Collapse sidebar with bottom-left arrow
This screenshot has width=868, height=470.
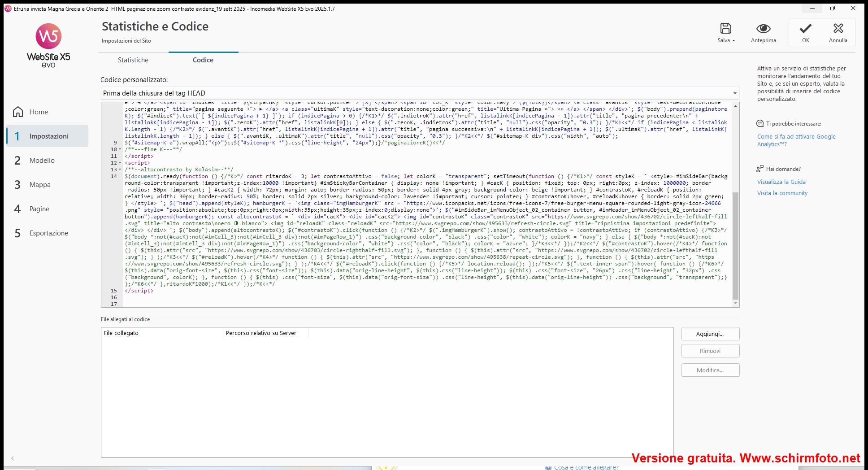coord(13,458)
